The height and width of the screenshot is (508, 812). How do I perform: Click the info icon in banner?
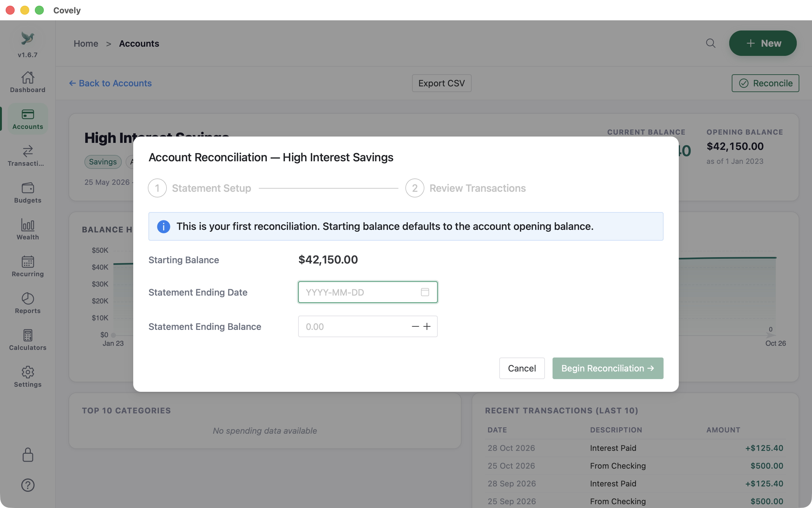(163, 226)
